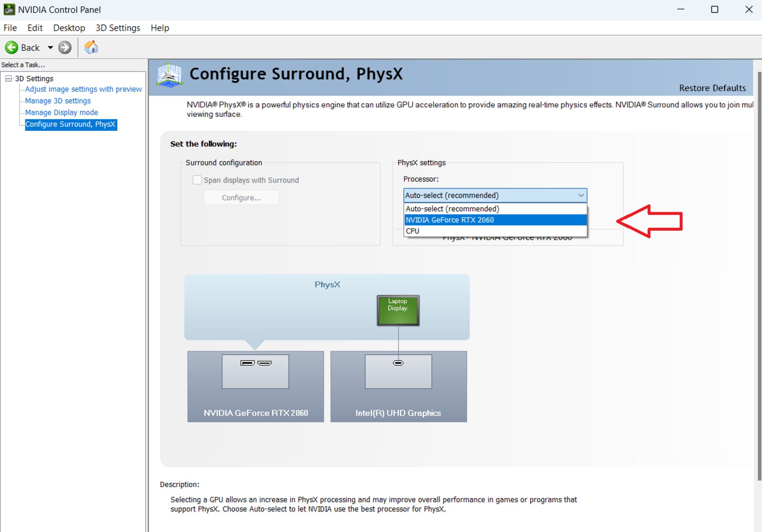Open Adjust image settings with preview
Viewport: 762px width, 532px height.
(83, 89)
